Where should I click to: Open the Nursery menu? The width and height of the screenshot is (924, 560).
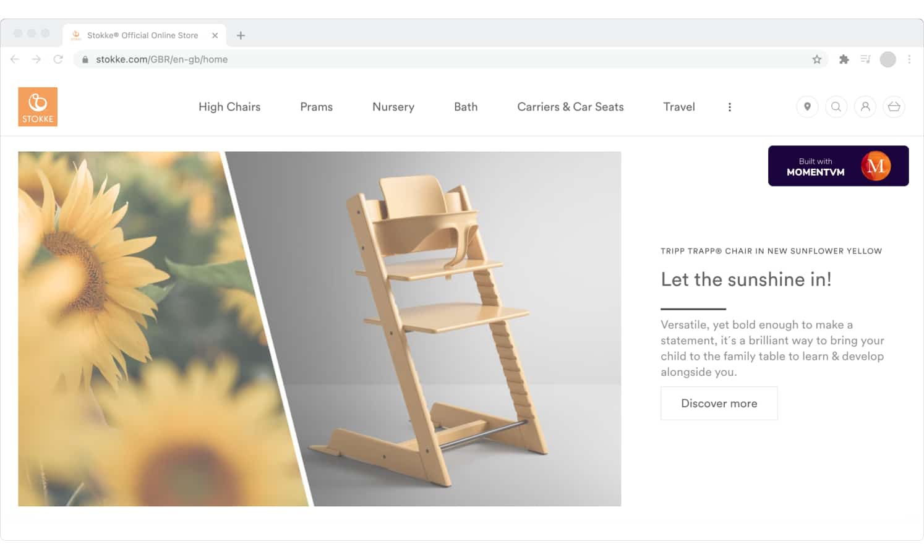(x=393, y=107)
